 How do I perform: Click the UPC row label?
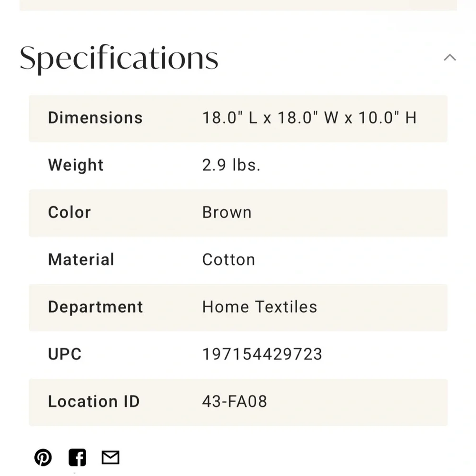click(x=65, y=354)
